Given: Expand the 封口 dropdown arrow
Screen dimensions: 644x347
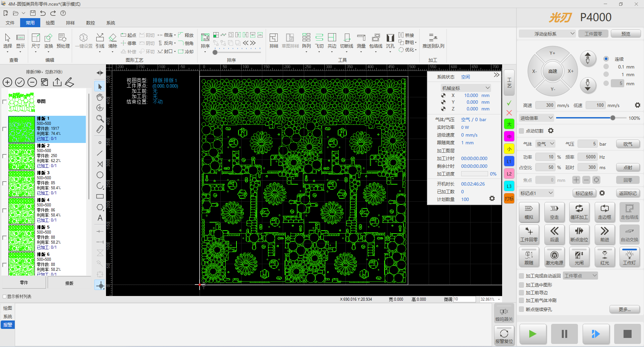Looking at the screenshot, I should (175, 51).
